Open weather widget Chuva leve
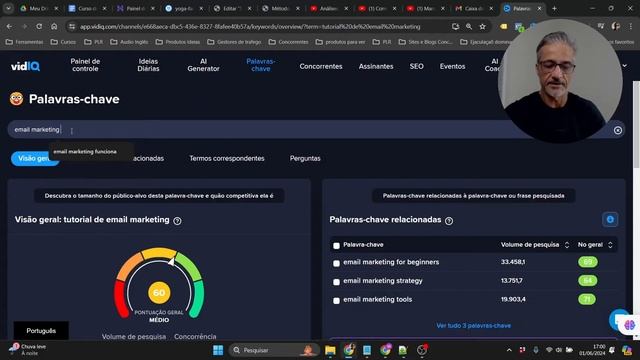 pos(28,350)
